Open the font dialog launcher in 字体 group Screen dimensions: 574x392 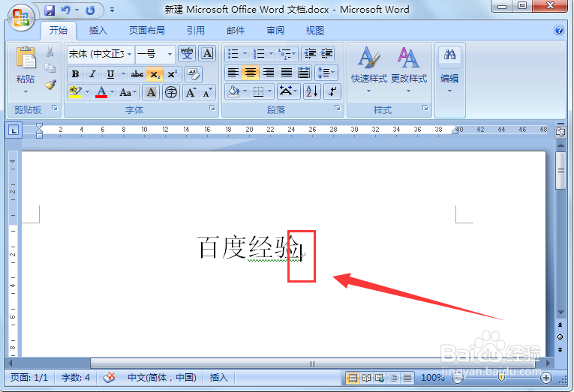coord(212,108)
